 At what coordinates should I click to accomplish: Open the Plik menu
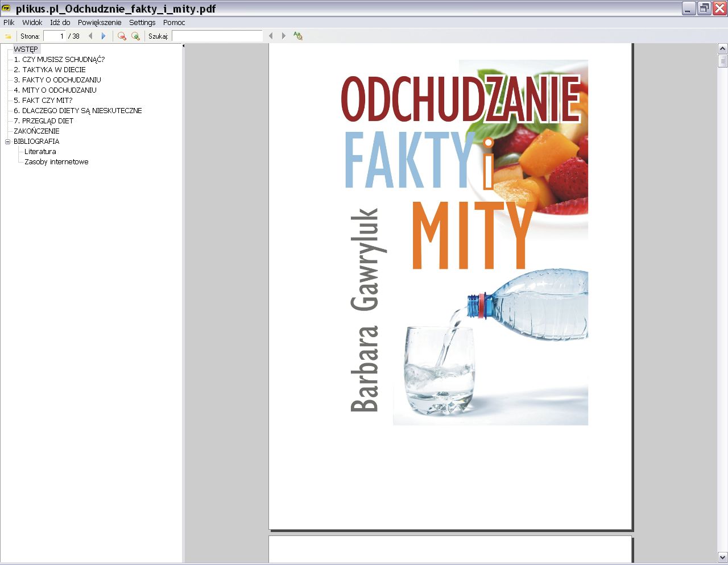(8, 23)
